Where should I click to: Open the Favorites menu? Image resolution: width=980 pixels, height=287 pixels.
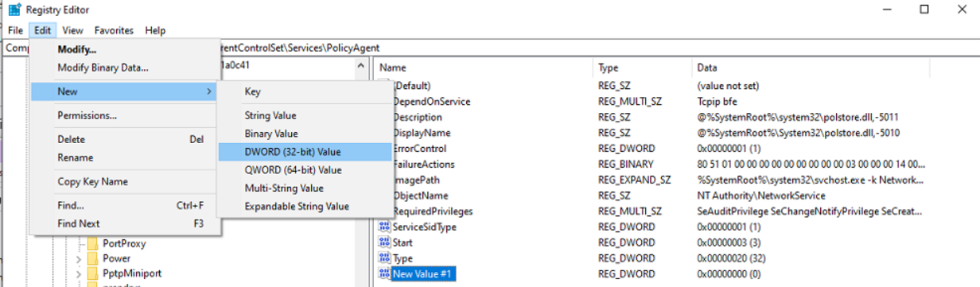click(114, 30)
